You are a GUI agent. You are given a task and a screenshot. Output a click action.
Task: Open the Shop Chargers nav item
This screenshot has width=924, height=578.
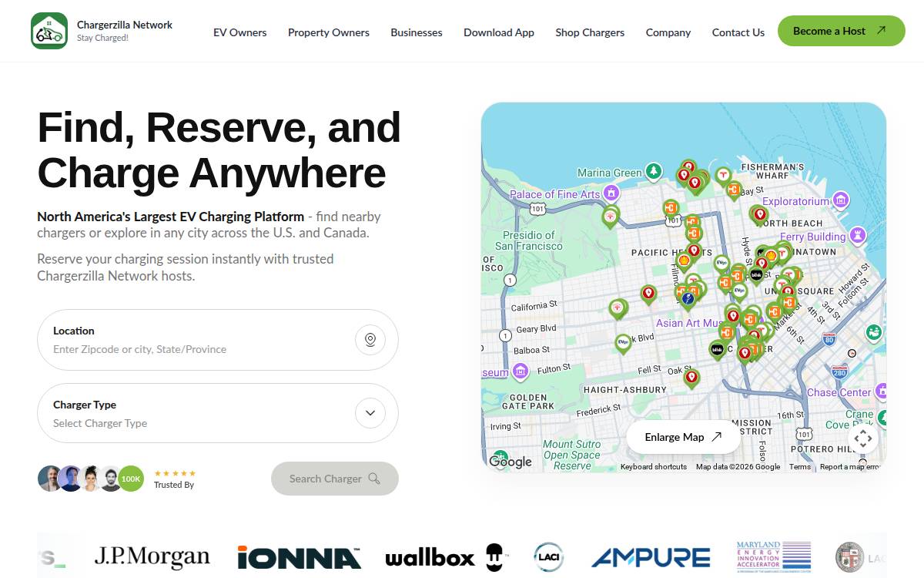point(590,32)
